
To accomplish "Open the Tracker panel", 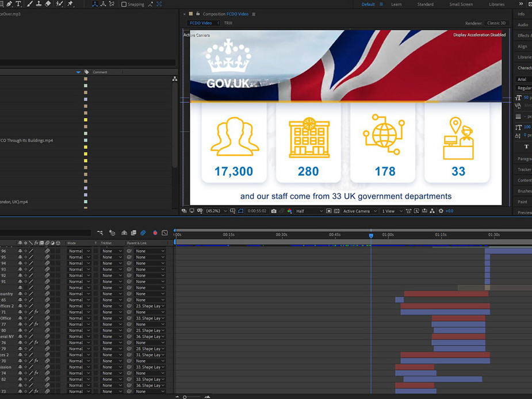I will click(x=525, y=169).
